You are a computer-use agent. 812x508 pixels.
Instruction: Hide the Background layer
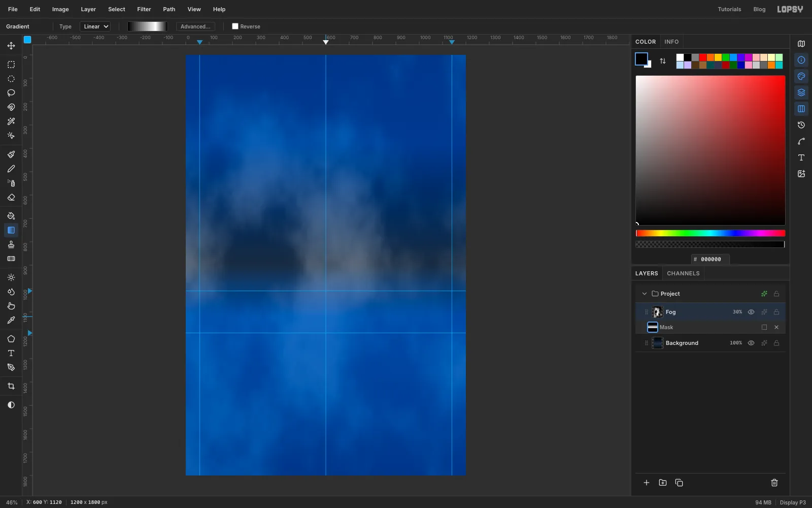point(751,343)
